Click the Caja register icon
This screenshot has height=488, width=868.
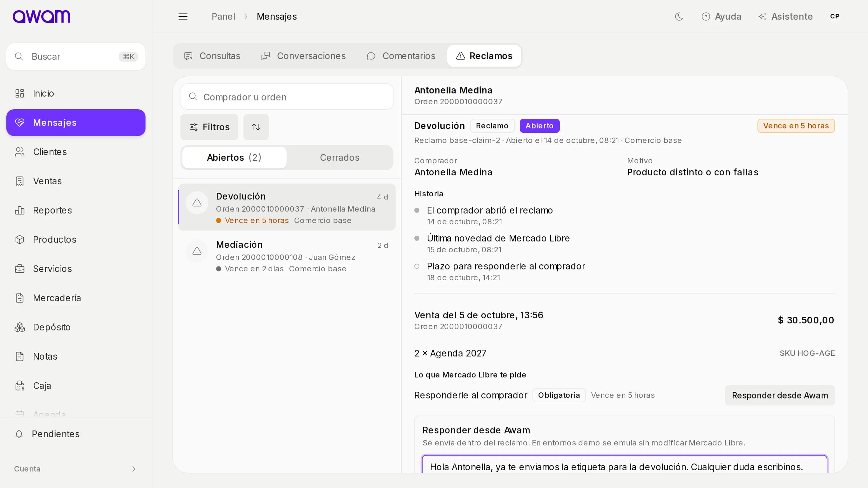[x=20, y=386]
